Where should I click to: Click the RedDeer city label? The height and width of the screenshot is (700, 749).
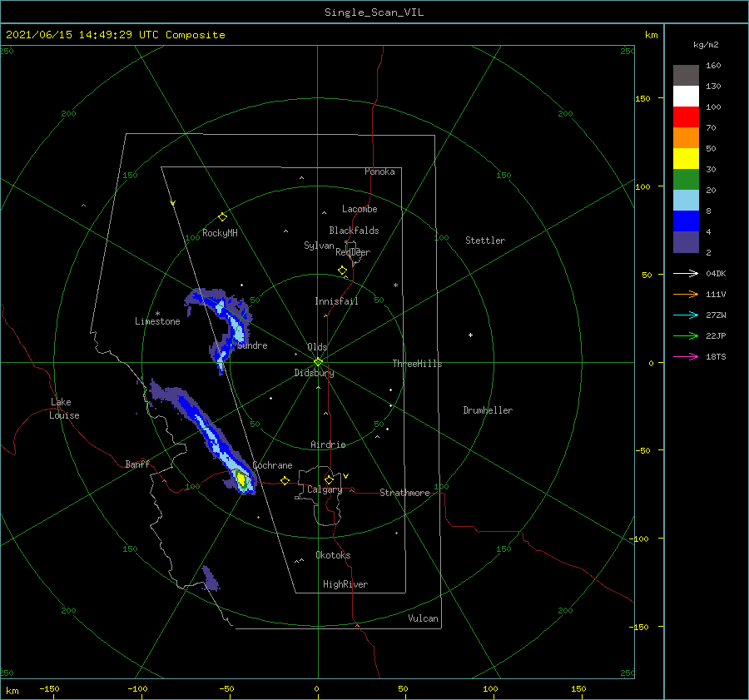click(353, 252)
